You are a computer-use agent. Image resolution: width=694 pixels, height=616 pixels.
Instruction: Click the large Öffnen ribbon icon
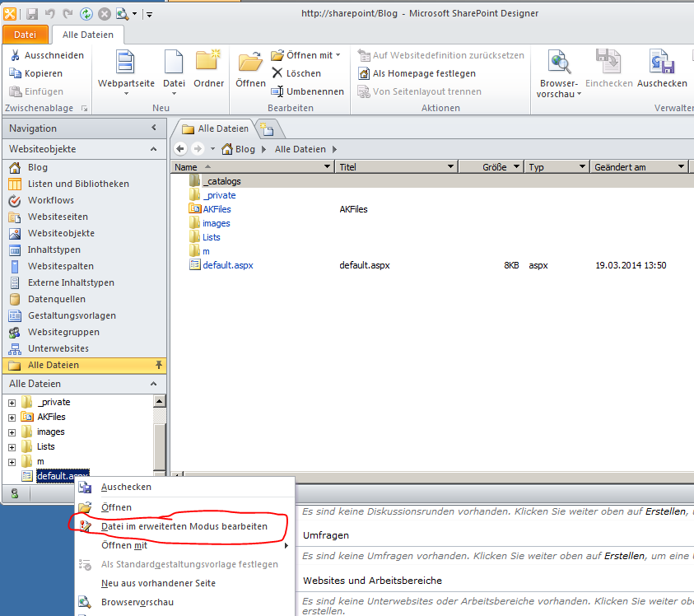pyautogui.click(x=250, y=69)
